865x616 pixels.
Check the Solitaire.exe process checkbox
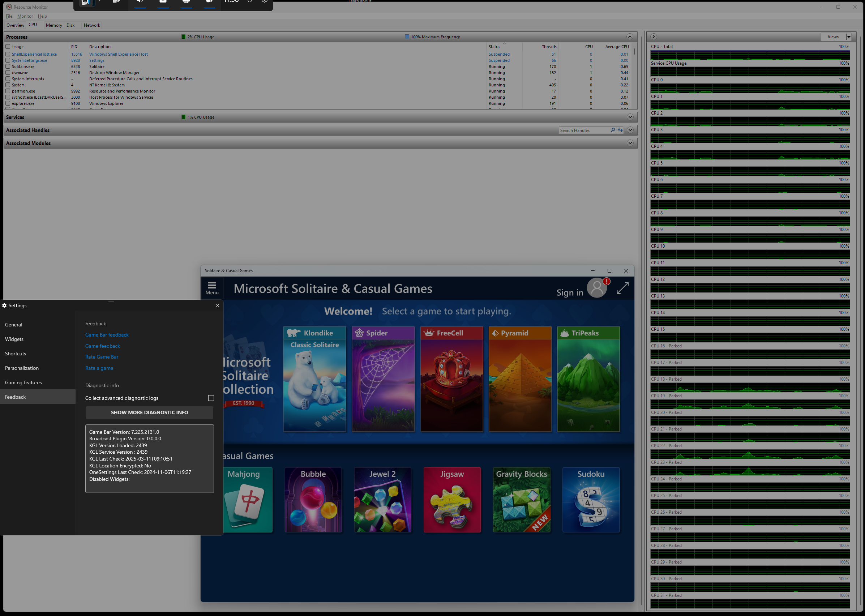point(8,67)
